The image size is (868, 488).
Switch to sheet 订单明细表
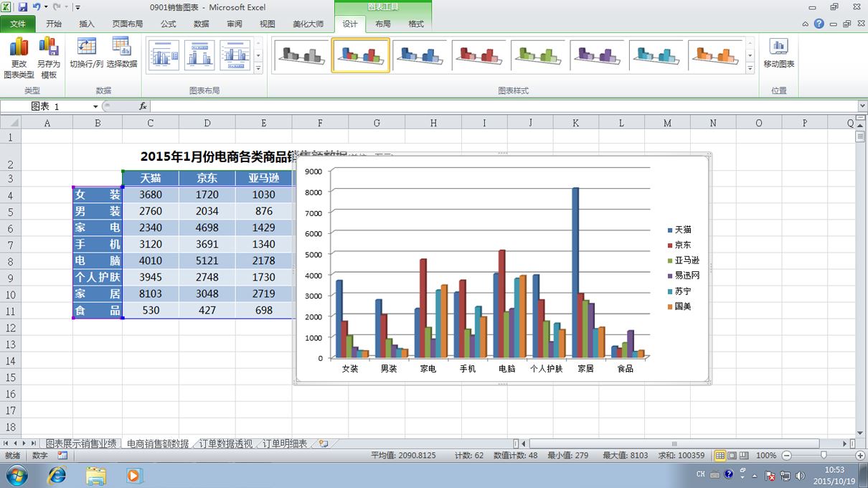pyautogui.click(x=284, y=444)
